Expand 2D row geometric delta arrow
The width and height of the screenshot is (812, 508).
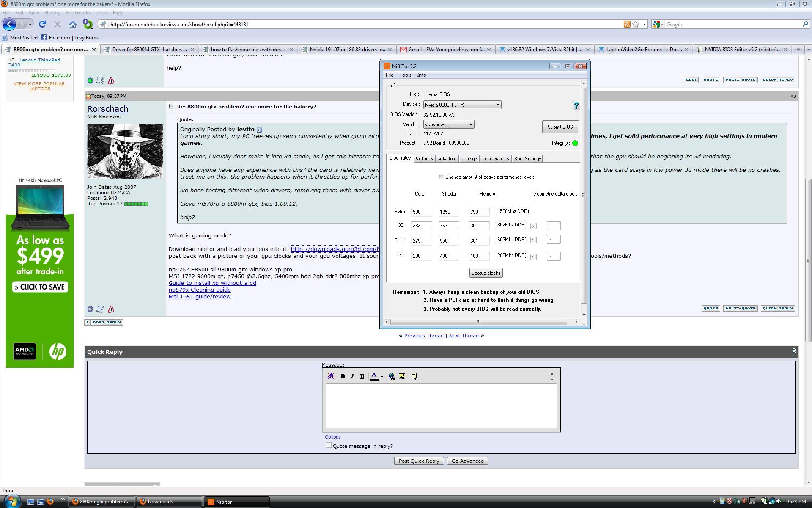click(x=533, y=257)
